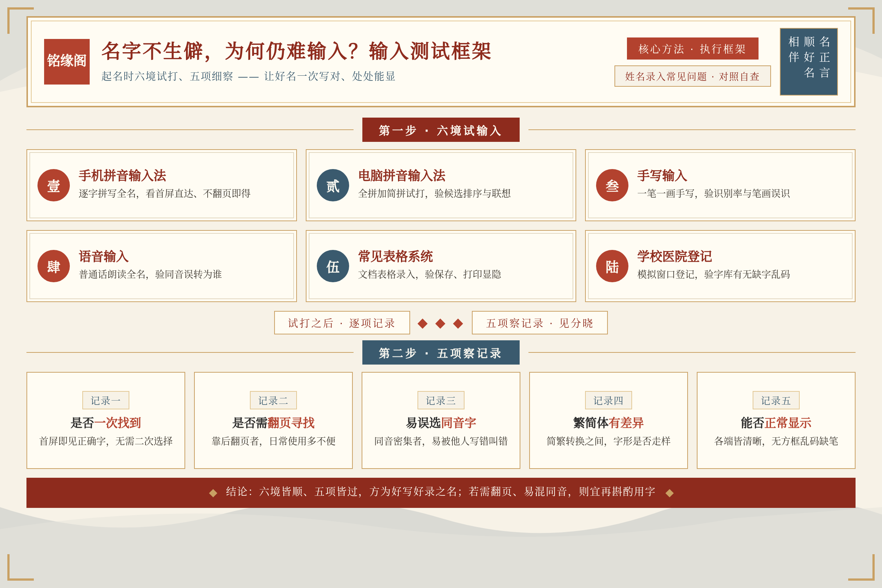Click the heading 语音输入

(104, 257)
